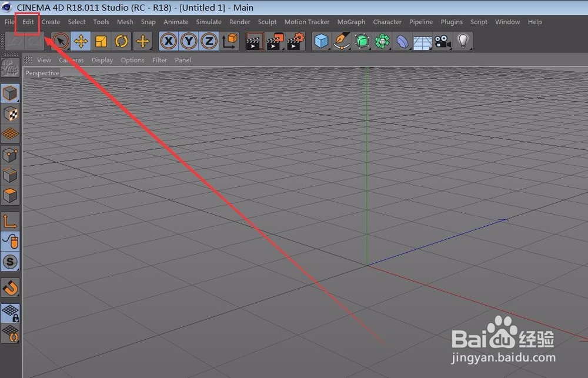This screenshot has height=378, width=588.
Task: Open viewport Cameras menu
Action: [71, 60]
